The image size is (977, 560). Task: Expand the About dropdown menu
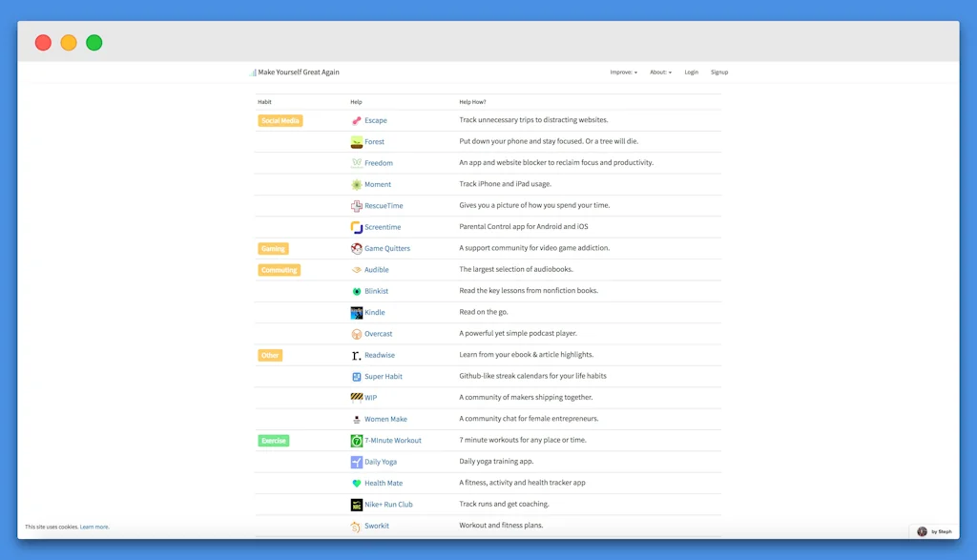(x=660, y=73)
